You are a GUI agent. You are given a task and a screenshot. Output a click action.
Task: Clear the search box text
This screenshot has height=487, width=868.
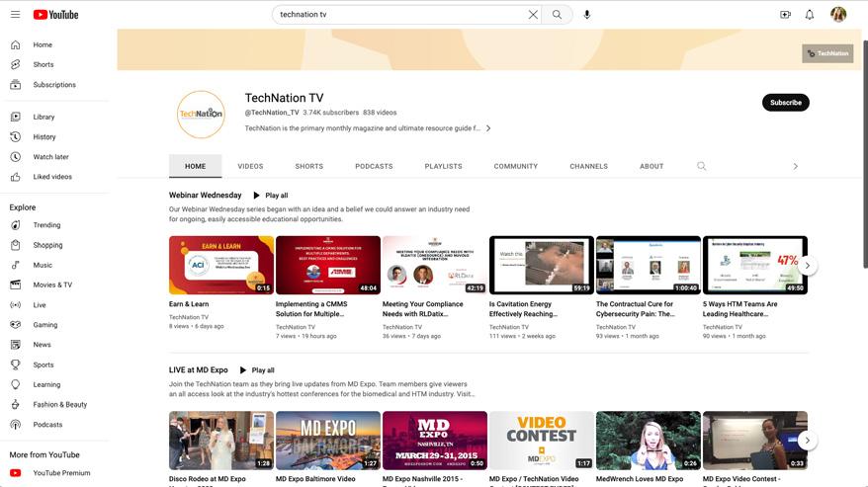[x=533, y=15]
